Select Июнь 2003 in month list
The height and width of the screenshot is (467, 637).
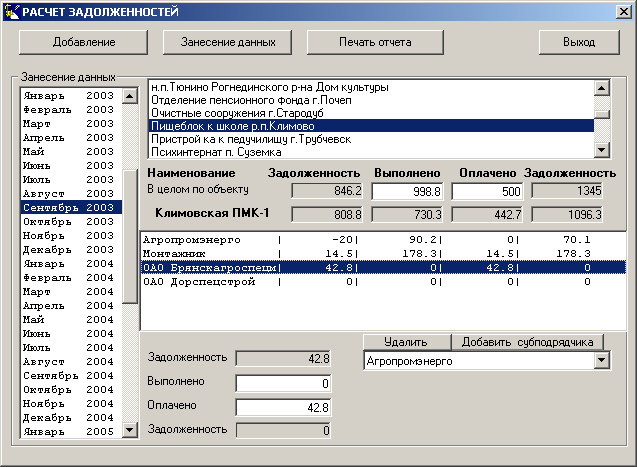72,166
